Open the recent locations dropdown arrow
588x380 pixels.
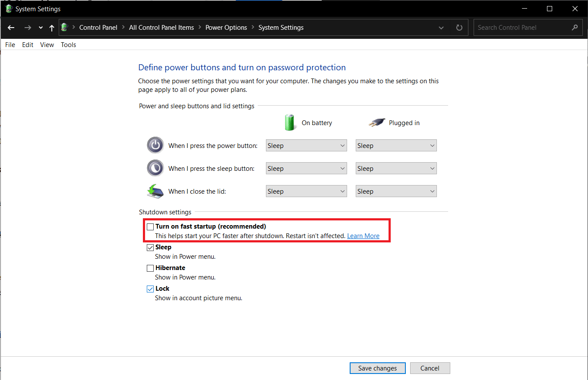[41, 28]
